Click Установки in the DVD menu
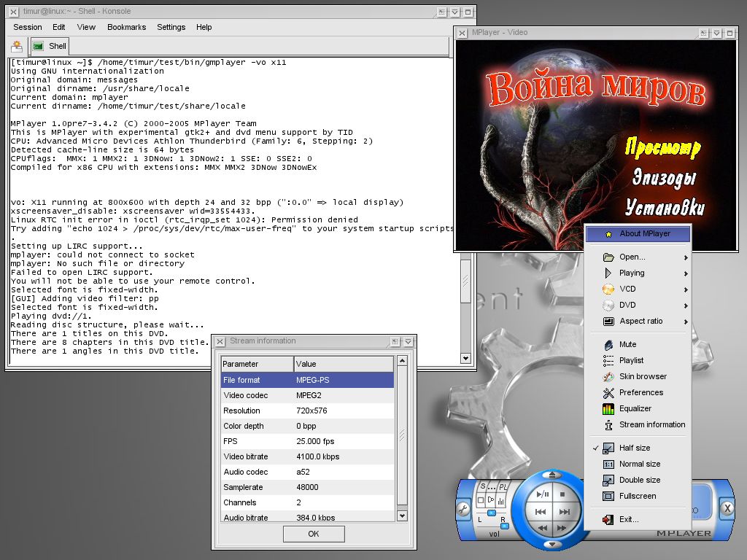The image size is (747, 560). (665, 207)
